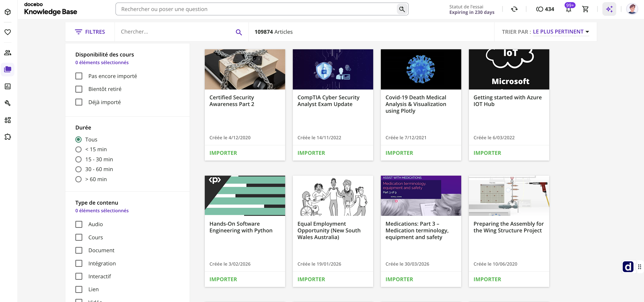Check the Lien content type checkbox
Viewport: 644px width, 302px height.
pyautogui.click(x=79, y=289)
